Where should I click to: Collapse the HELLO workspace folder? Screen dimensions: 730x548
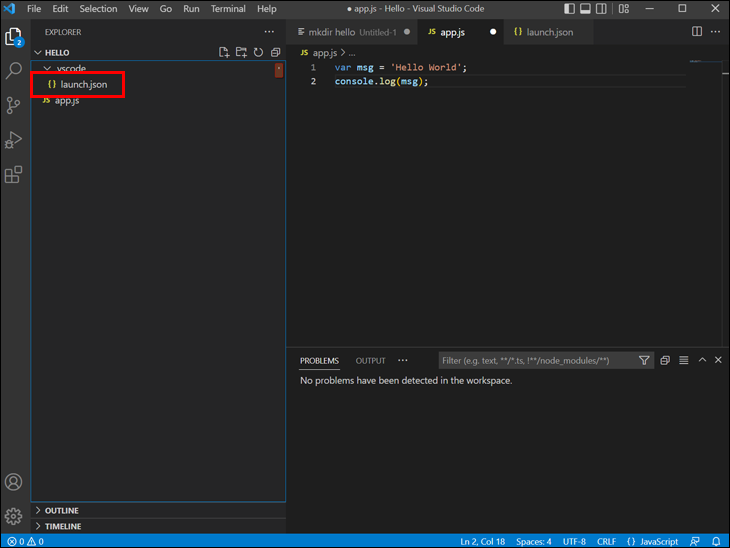[x=57, y=52]
